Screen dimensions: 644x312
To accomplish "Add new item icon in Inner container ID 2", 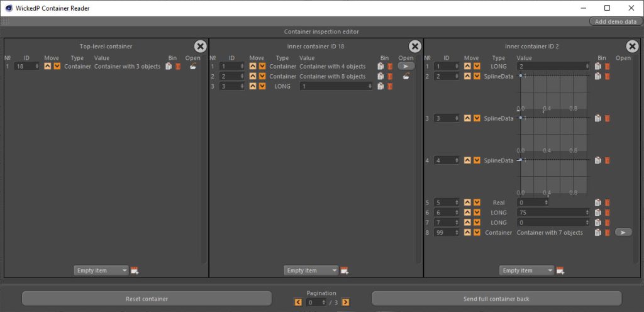I will pos(560,270).
